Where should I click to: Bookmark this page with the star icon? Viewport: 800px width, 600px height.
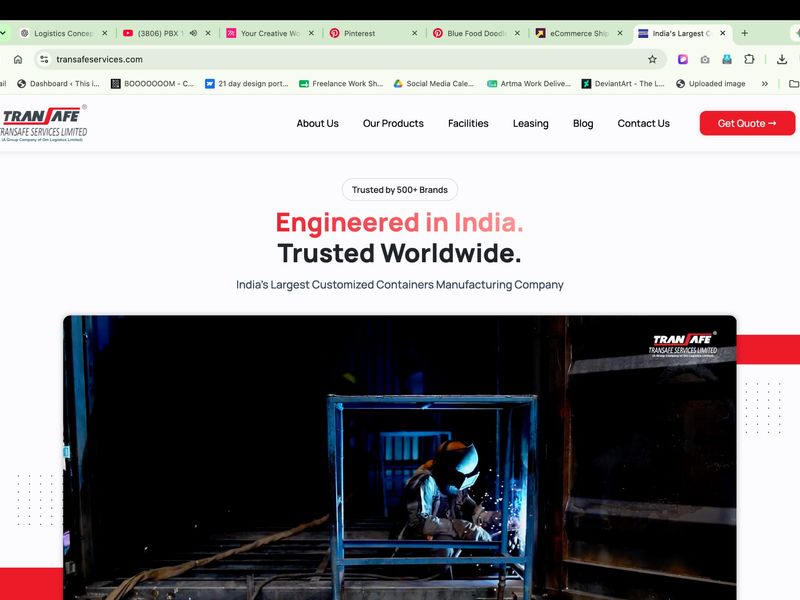(652, 59)
